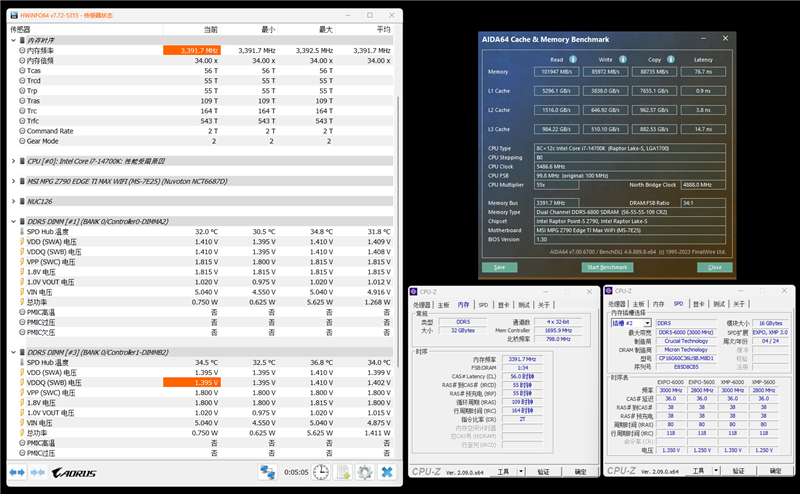Click the clock icon beside Command Rate row

(22, 131)
